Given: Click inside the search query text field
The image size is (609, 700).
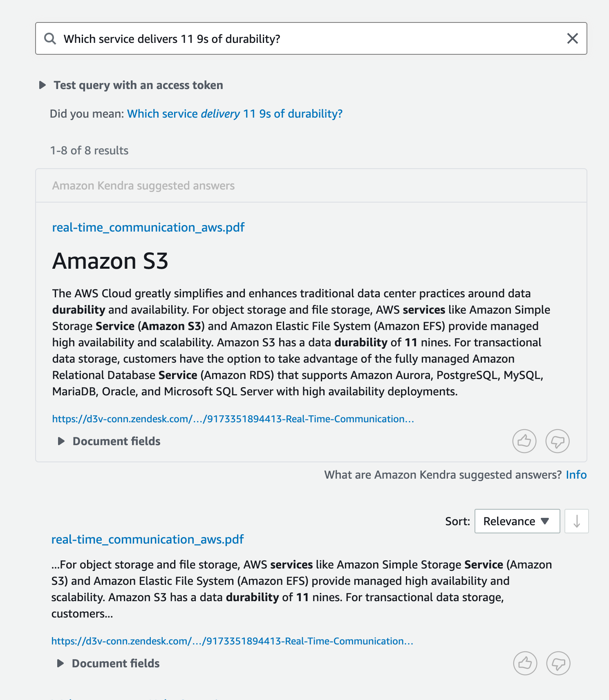Looking at the screenshot, I should pyautogui.click(x=311, y=38).
